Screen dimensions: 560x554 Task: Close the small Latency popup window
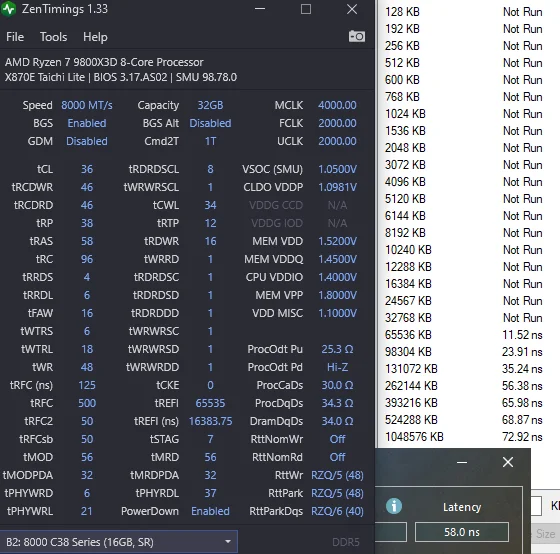click(x=508, y=462)
